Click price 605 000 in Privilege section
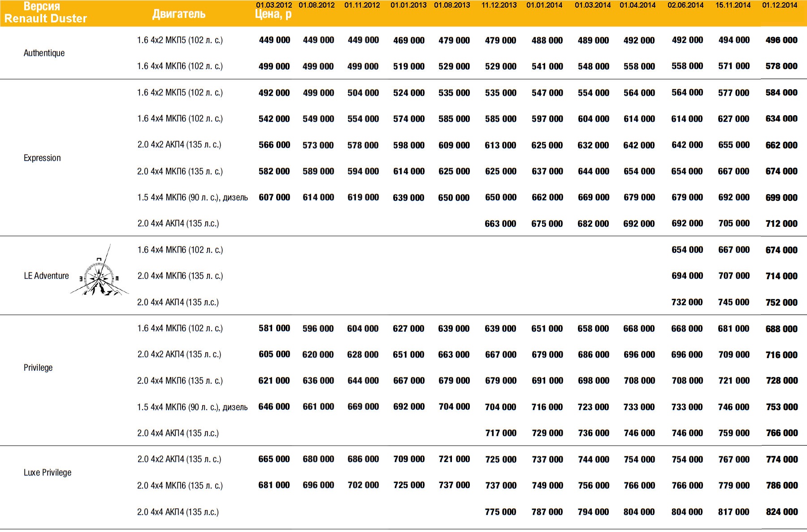 coord(274,354)
